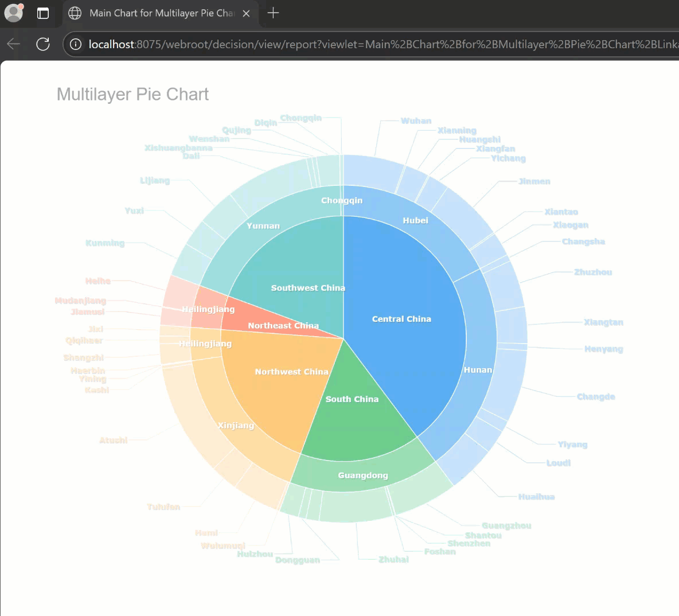Click the Jinmen label
The height and width of the screenshot is (616, 679).
click(534, 181)
